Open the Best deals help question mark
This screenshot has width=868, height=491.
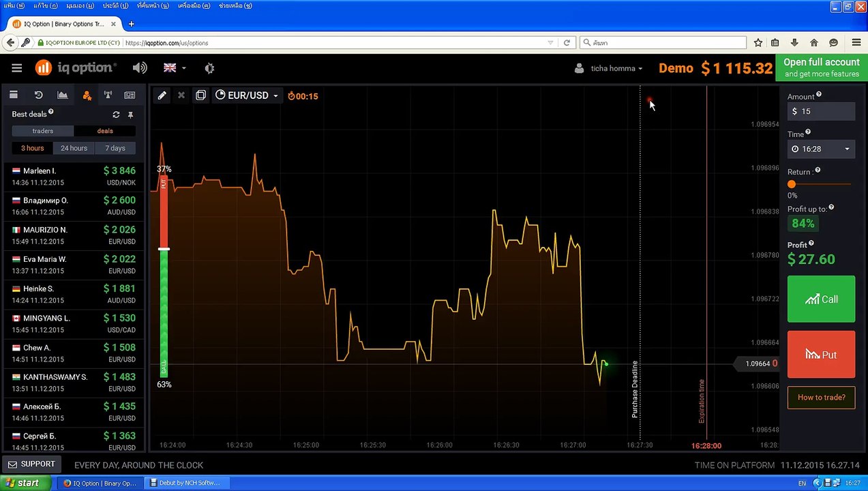tap(51, 113)
